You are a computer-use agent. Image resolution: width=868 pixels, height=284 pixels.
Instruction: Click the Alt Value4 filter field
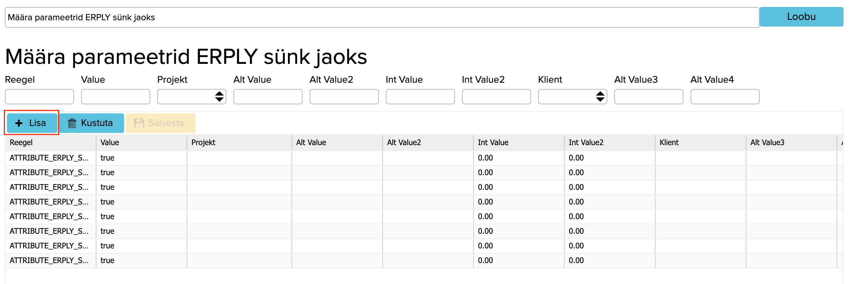(725, 97)
